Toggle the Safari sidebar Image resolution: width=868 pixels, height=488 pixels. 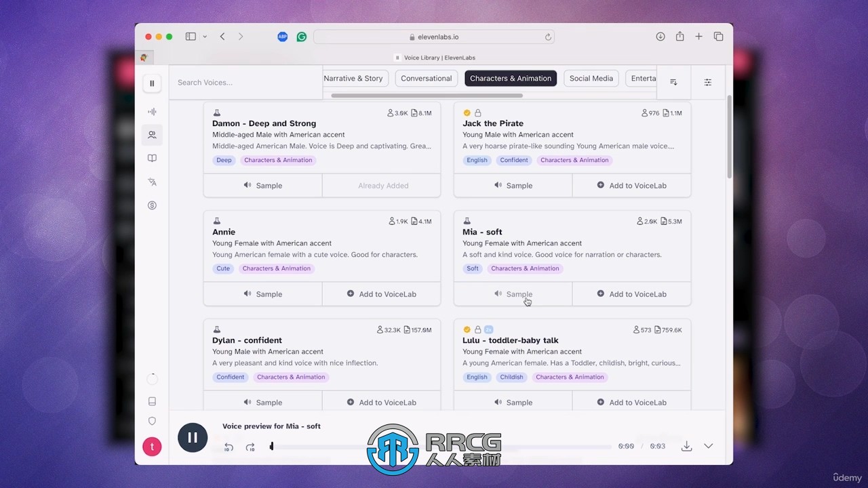pos(191,37)
